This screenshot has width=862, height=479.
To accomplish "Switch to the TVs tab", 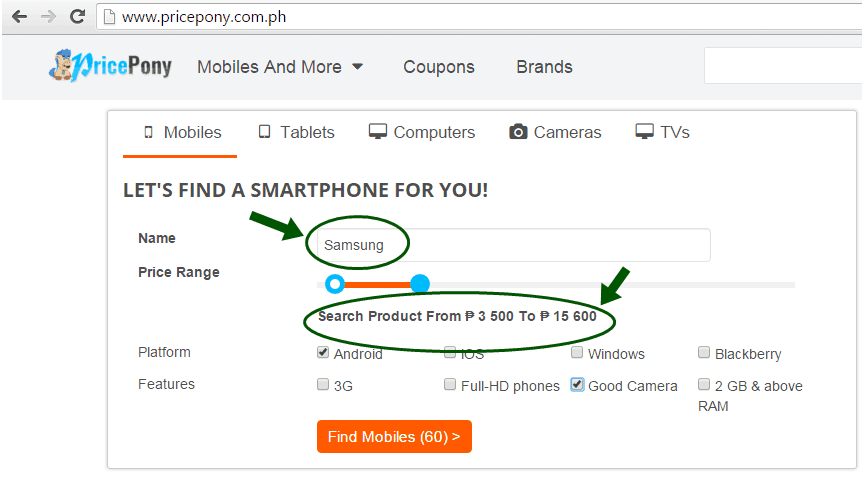I will coord(662,133).
